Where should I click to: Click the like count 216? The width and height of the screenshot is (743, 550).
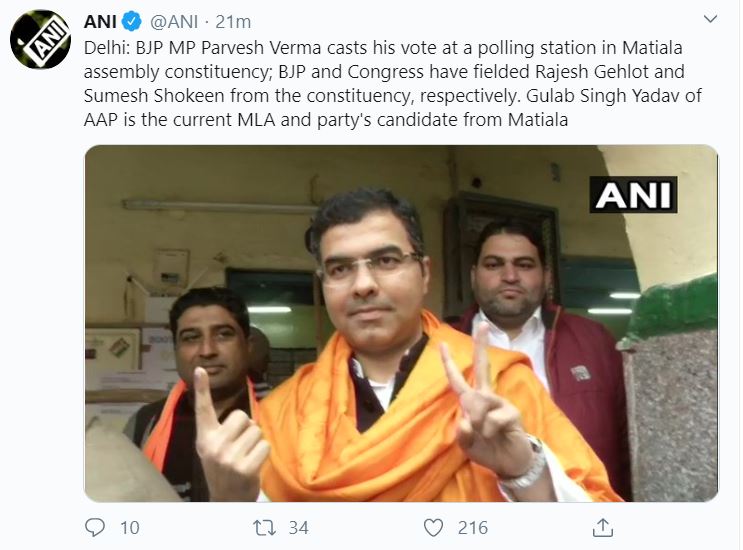tap(471, 527)
